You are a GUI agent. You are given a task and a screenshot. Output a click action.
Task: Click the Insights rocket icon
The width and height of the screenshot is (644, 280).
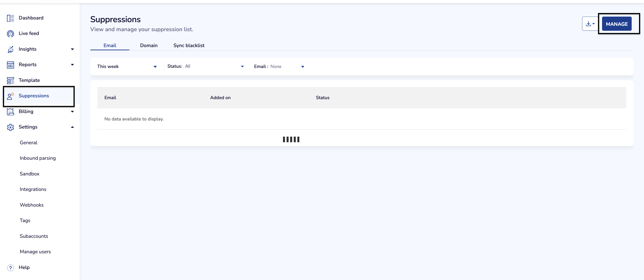tap(10, 49)
